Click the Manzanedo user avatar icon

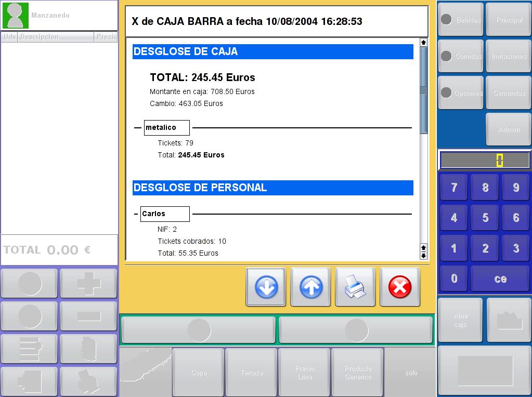coord(16,16)
